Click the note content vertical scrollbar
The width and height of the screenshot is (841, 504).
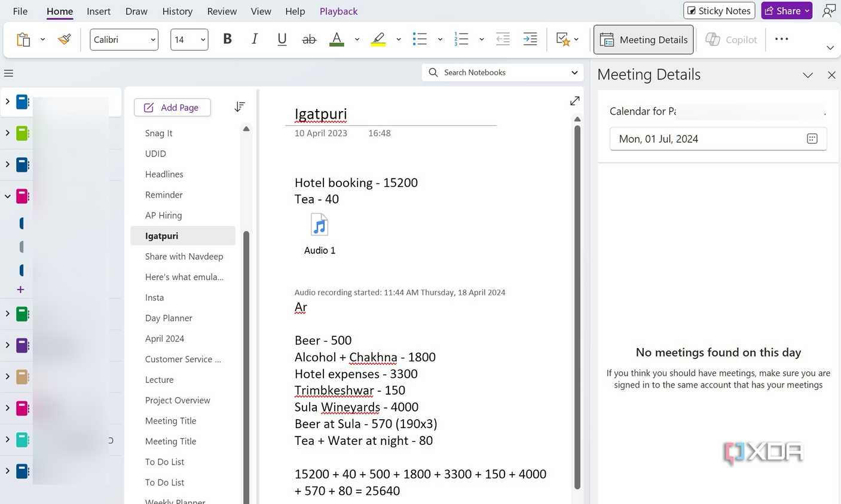point(577,306)
